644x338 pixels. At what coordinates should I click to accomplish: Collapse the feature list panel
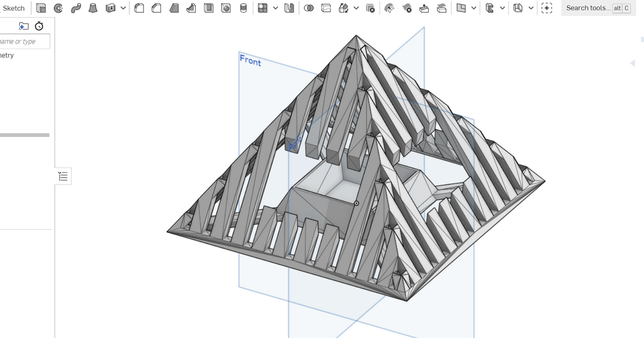click(63, 176)
